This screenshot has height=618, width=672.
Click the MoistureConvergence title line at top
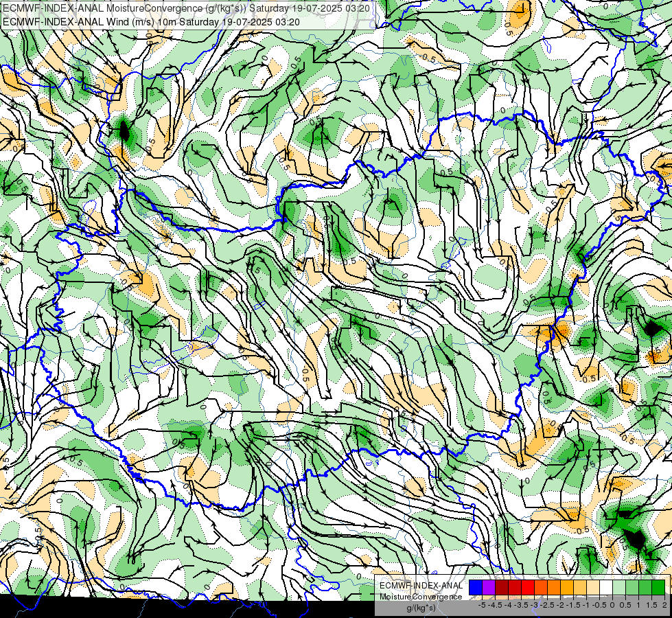(x=186, y=8)
